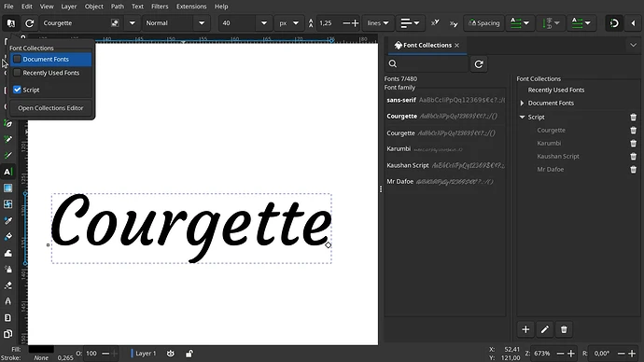Select the Dropper color picker tool
Image resolution: width=644 pixels, height=362 pixels.
[7, 220]
